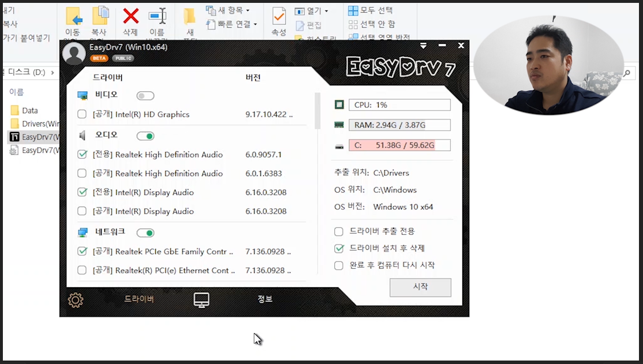Image resolution: width=643 pixels, height=364 pixels.
Task: Click the C: drive disk icon
Action: click(x=339, y=147)
